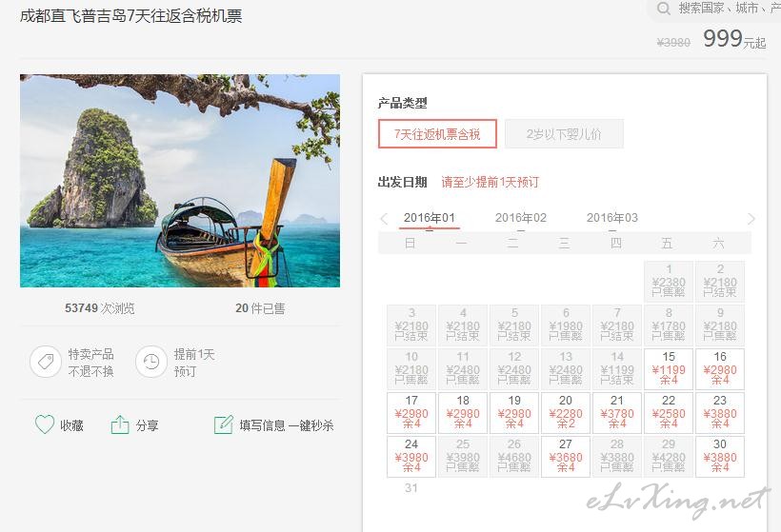
Task: Click the price tag icon for 特卖产品
Action: coord(46,362)
